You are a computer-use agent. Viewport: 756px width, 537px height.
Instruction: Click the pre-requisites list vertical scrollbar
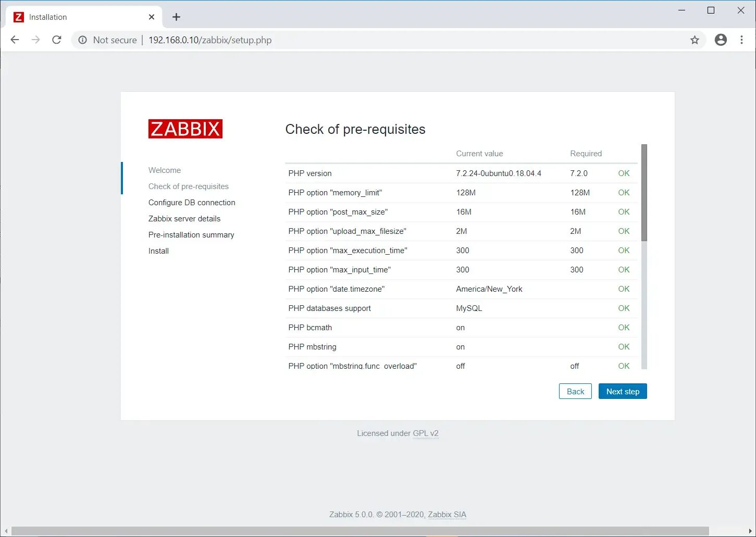coord(644,193)
